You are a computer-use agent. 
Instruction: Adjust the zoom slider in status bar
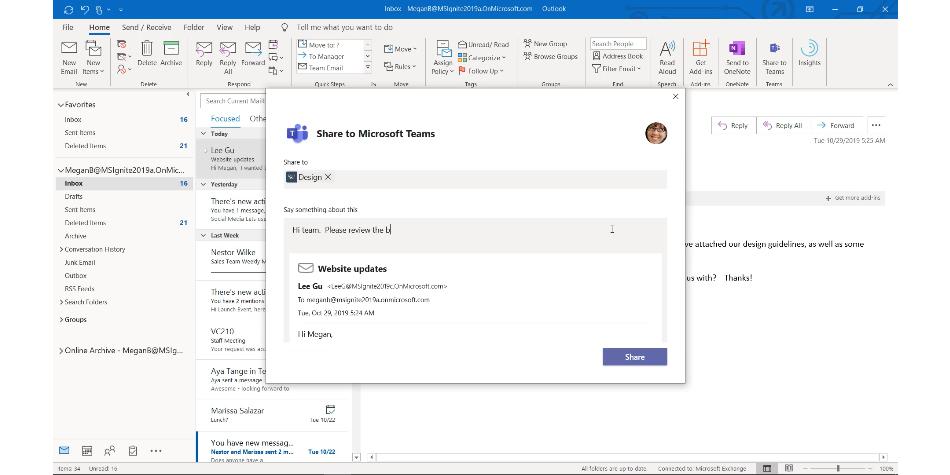tap(838, 468)
